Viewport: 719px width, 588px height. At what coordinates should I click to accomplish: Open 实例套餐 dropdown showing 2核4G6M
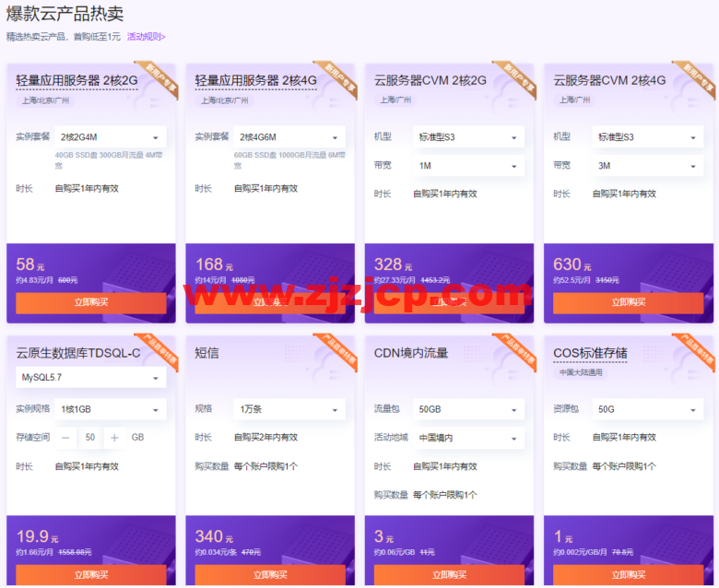pyautogui.click(x=289, y=137)
